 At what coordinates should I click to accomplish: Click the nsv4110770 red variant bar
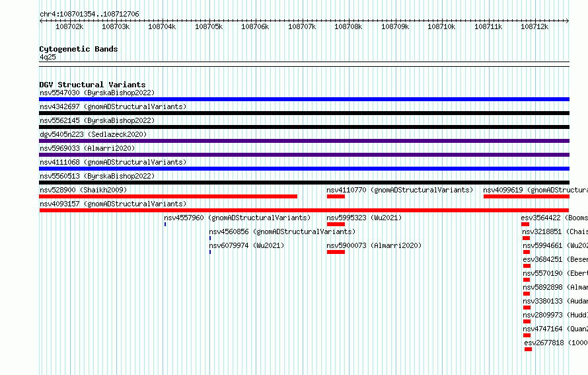coord(336,196)
